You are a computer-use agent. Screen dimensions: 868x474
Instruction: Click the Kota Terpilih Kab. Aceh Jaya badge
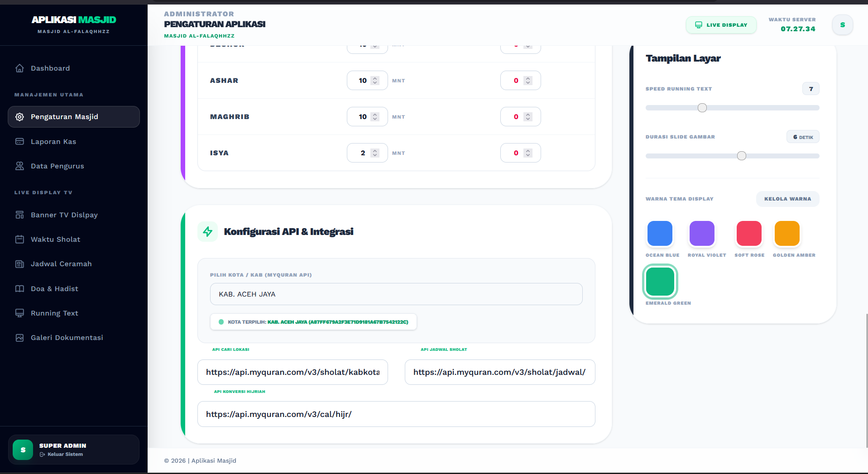point(313,322)
